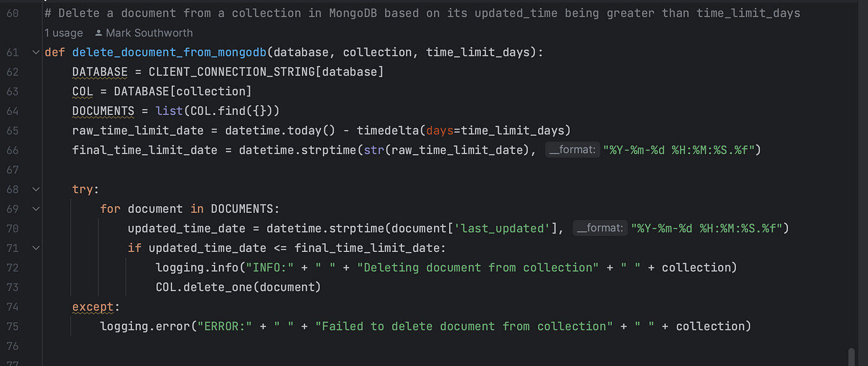This screenshot has height=366, width=868.
Task: Click the __format hint on line 66
Action: [x=573, y=150]
